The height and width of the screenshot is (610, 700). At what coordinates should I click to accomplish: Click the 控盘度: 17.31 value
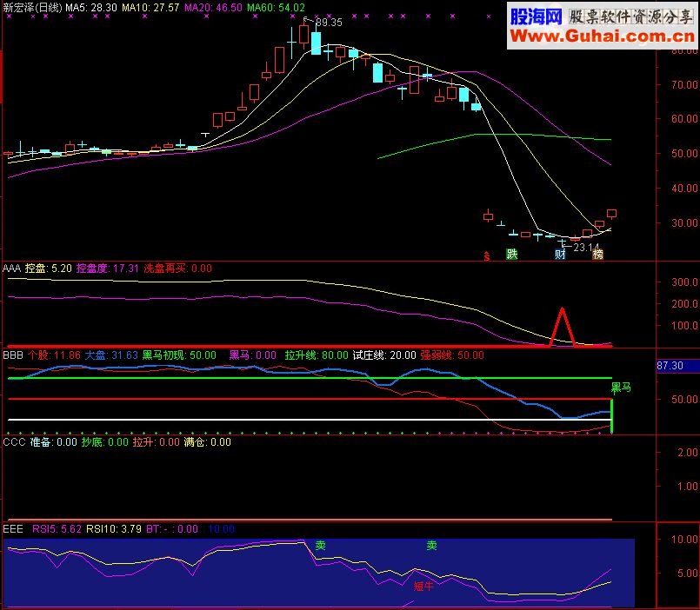[108, 269]
